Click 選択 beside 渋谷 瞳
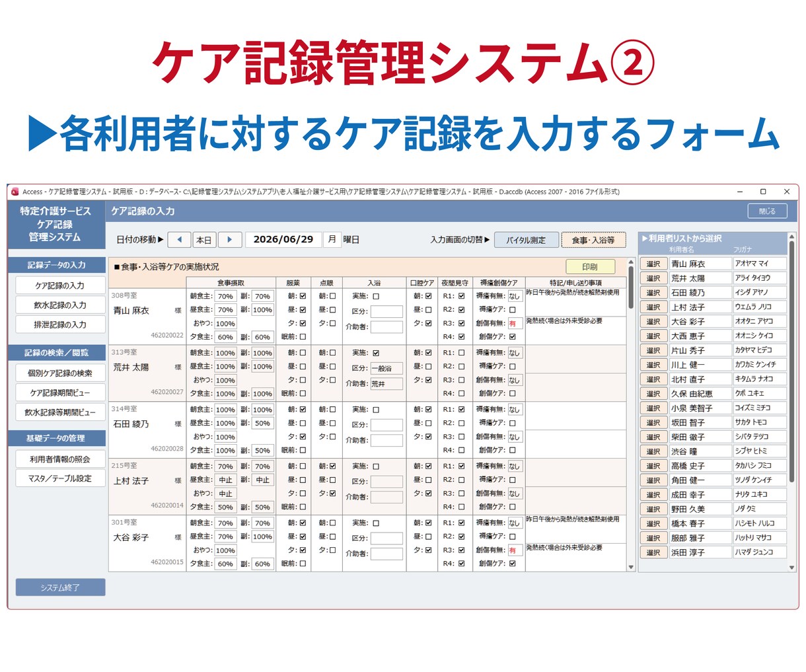 (653, 451)
